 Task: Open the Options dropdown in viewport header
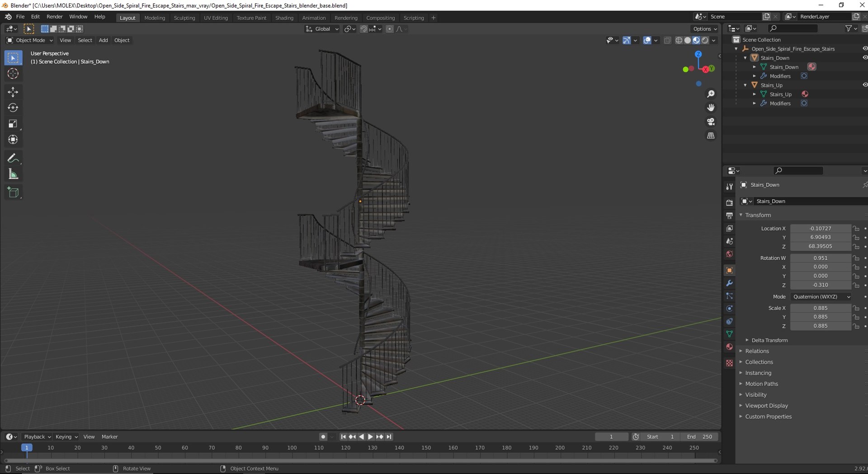click(x=705, y=29)
